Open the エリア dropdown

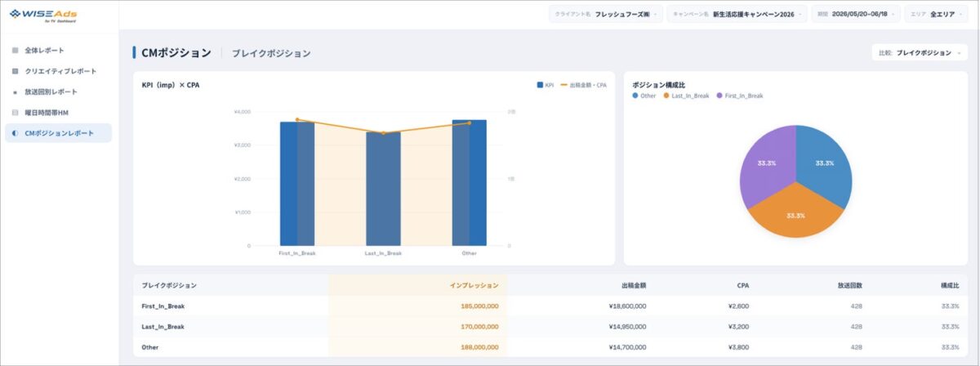(x=936, y=14)
